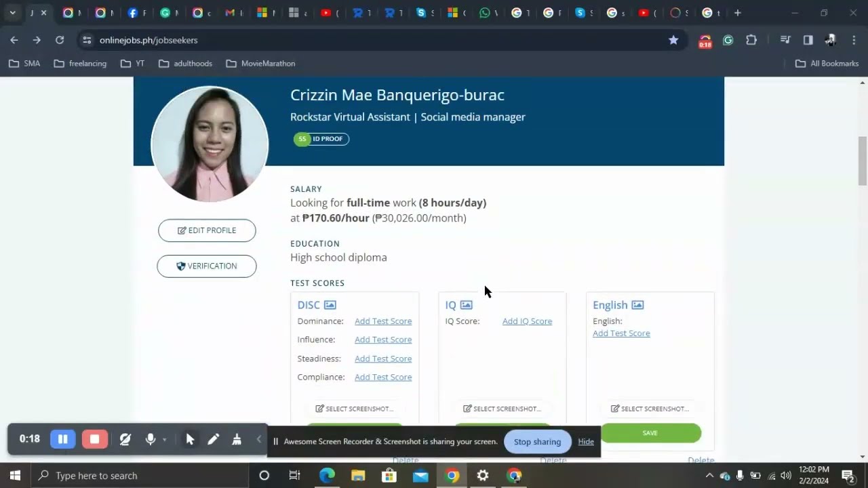
Task: Click VERIFICATION button
Action: tap(207, 266)
